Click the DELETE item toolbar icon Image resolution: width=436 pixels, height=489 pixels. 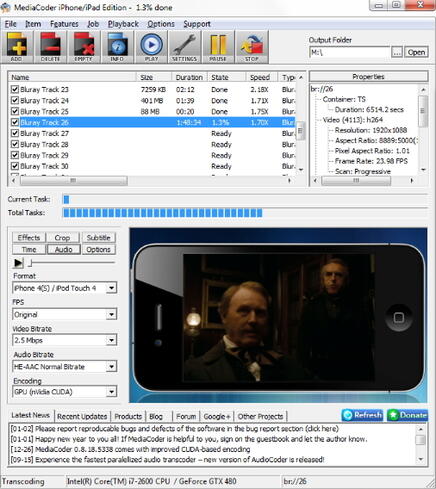pos(50,47)
